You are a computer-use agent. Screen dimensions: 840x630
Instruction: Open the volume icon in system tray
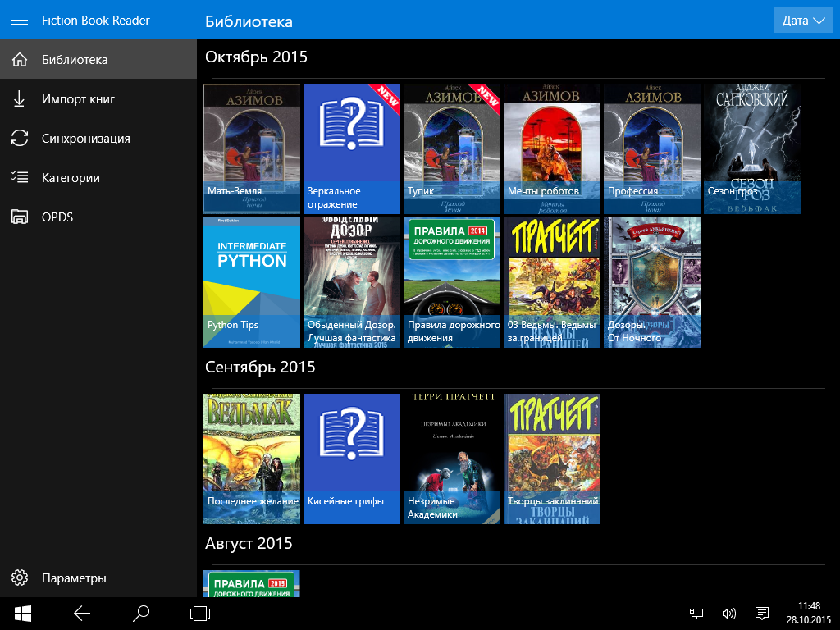[729, 613]
